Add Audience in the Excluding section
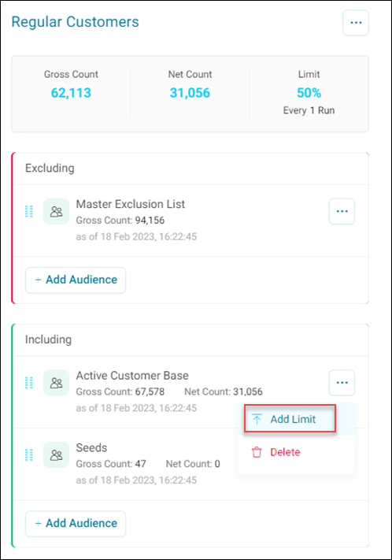 pyautogui.click(x=76, y=280)
